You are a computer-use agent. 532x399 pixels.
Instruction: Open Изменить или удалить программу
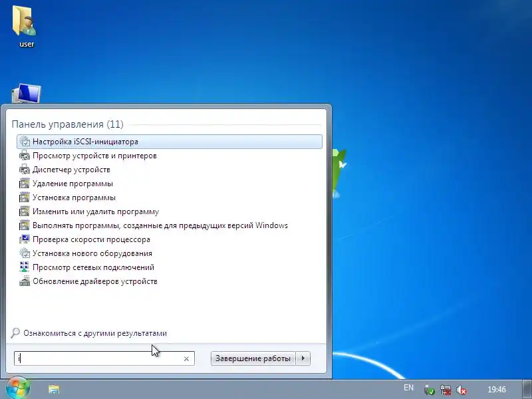(170, 211)
